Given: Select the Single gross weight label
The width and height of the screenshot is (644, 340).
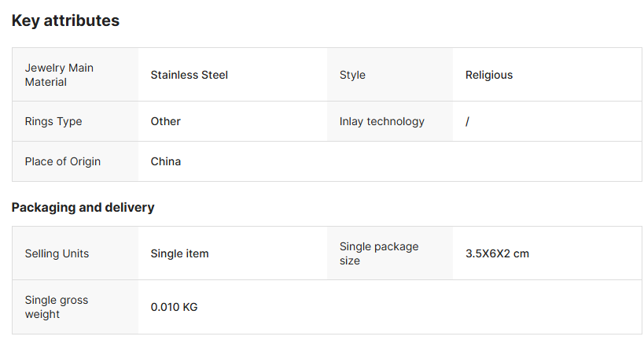Looking at the screenshot, I should coord(57,307).
